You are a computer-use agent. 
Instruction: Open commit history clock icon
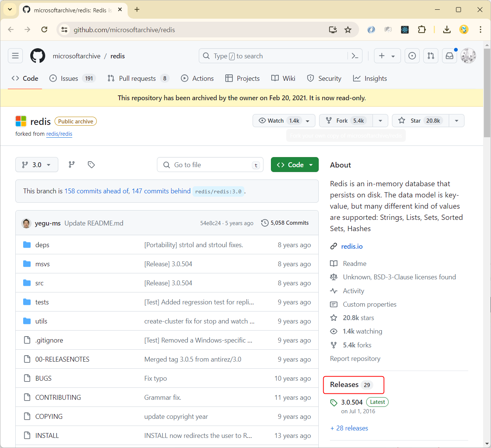coord(265,223)
